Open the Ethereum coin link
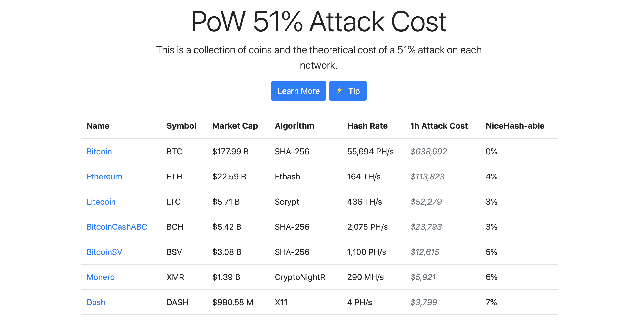 pyautogui.click(x=104, y=177)
